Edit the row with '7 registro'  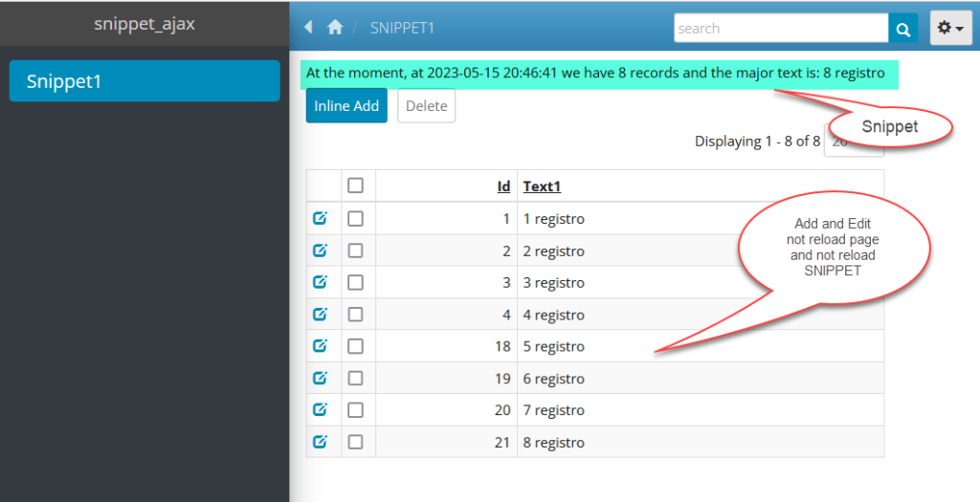(x=321, y=409)
